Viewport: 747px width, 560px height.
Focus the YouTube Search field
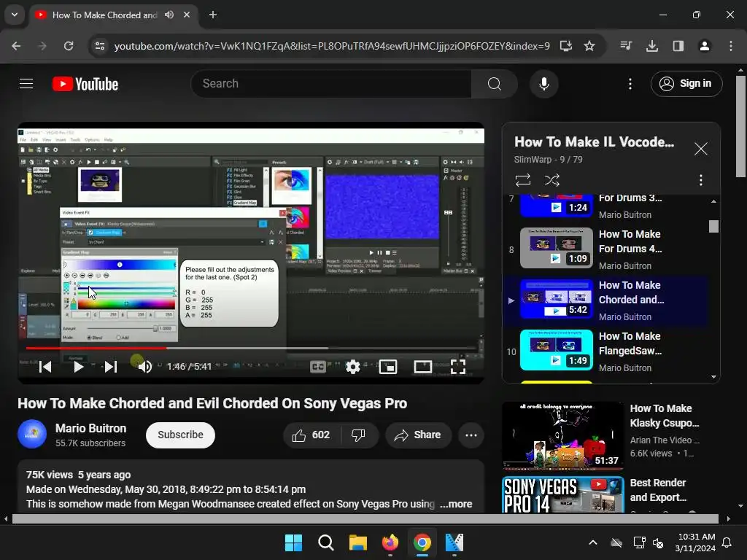click(x=331, y=84)
